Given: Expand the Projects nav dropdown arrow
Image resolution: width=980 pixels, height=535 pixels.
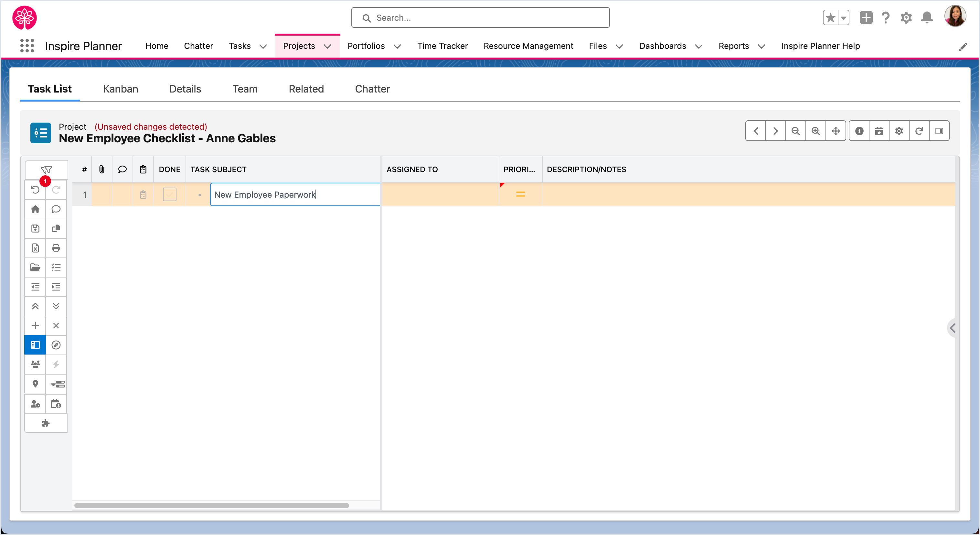Looking at the screenshot, I should (327, 47).
